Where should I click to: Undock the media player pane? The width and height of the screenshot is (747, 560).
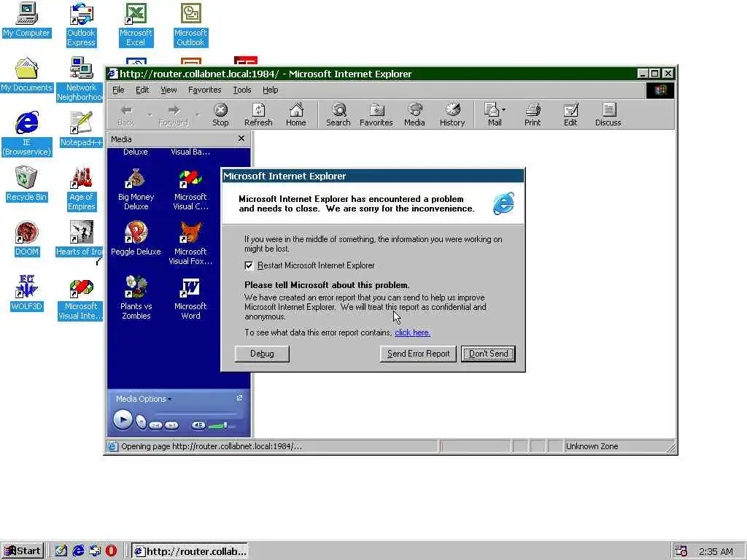[x=239, y=398]
